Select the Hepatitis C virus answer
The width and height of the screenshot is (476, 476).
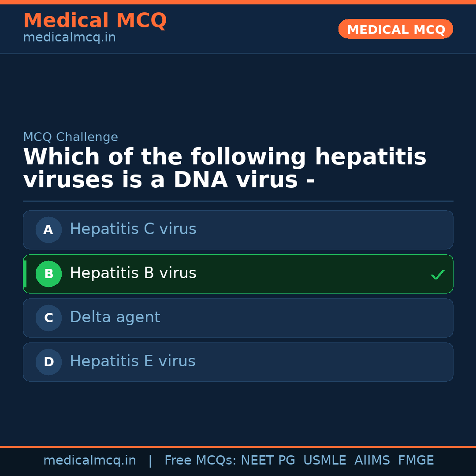point(133,229)
